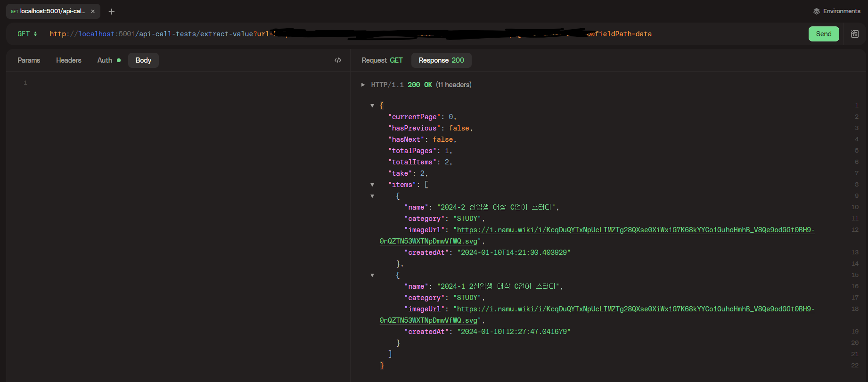Click the "totalItems" key

(412, 162)
